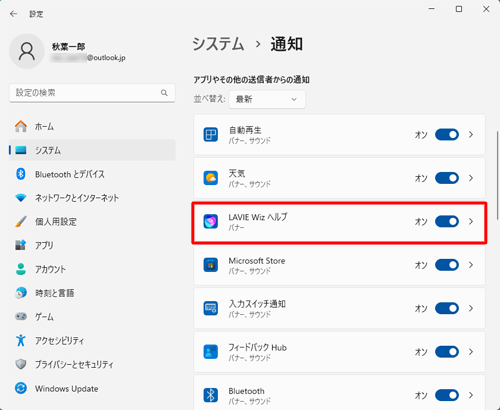Turn off 自動再生 notifications toggle

tap(447, 135)
